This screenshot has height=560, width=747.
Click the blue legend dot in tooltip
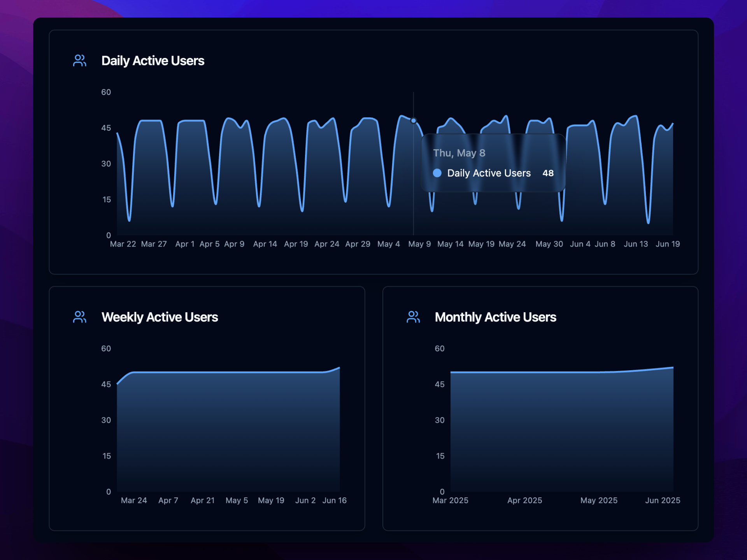[437, 173]
